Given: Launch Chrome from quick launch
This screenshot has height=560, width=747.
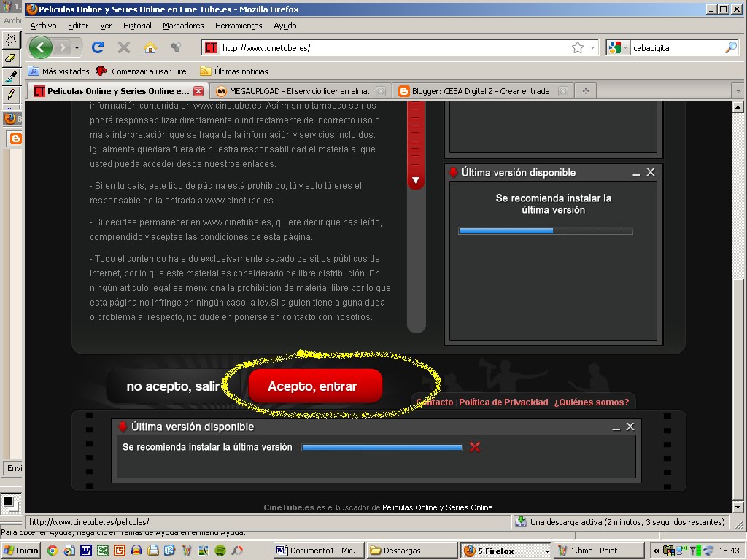Looking at the screenshot, I should [53, 551].
